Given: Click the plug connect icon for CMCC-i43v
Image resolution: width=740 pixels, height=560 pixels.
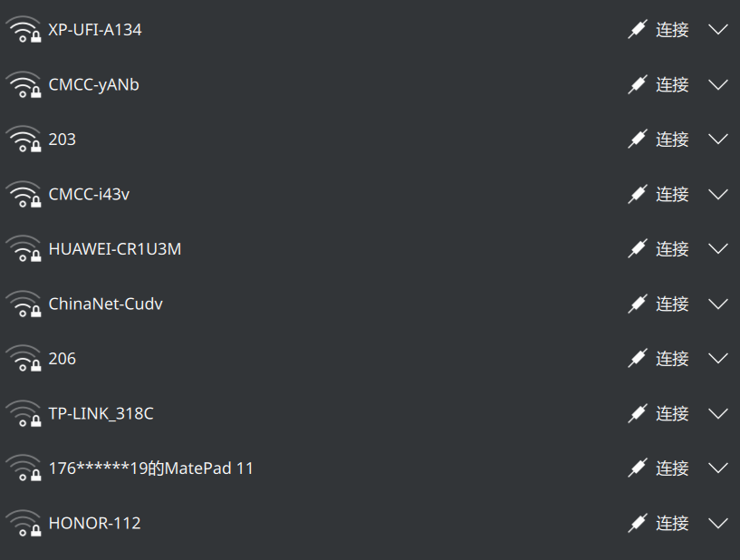Looking at the screenshot, I should click(x=638, y=194).
